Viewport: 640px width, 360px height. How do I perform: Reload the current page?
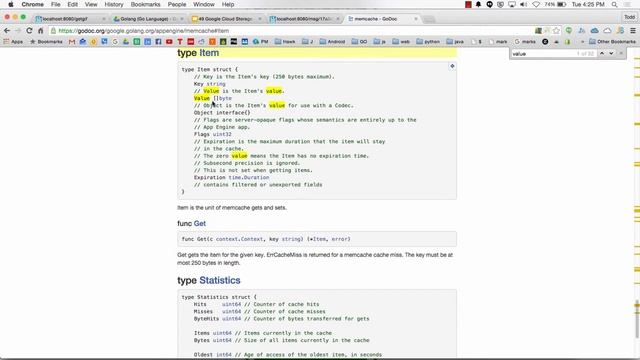[29, 31]
